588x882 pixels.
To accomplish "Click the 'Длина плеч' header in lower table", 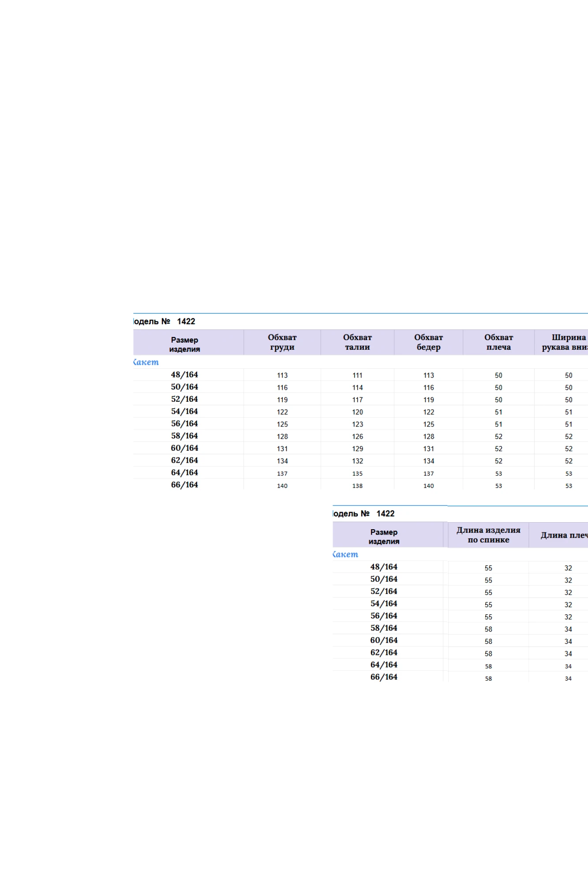I will [x=564, y=535].
